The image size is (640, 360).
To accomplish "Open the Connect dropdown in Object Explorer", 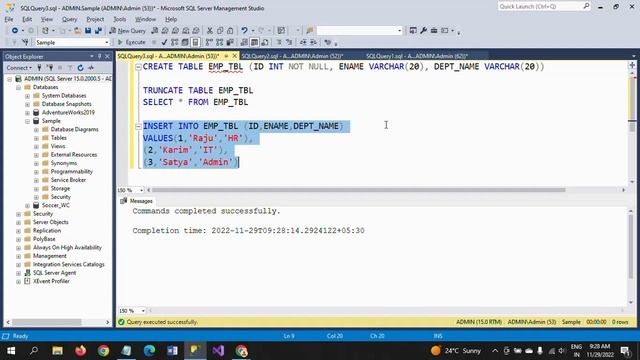I will (x=19, y=68).
